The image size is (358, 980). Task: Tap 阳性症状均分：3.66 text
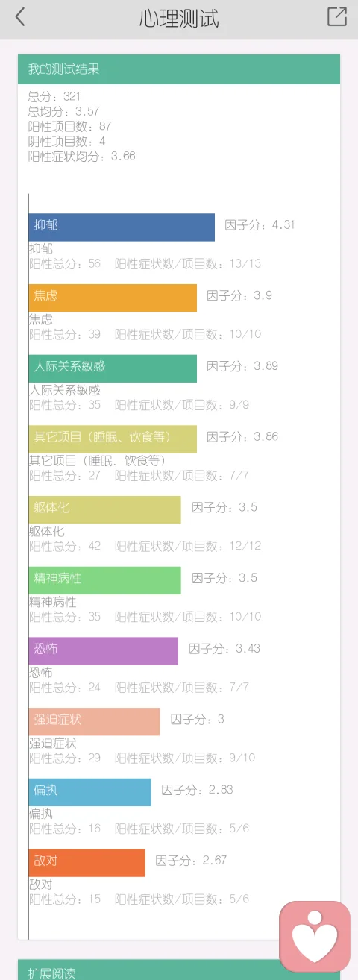coord(82,156)
